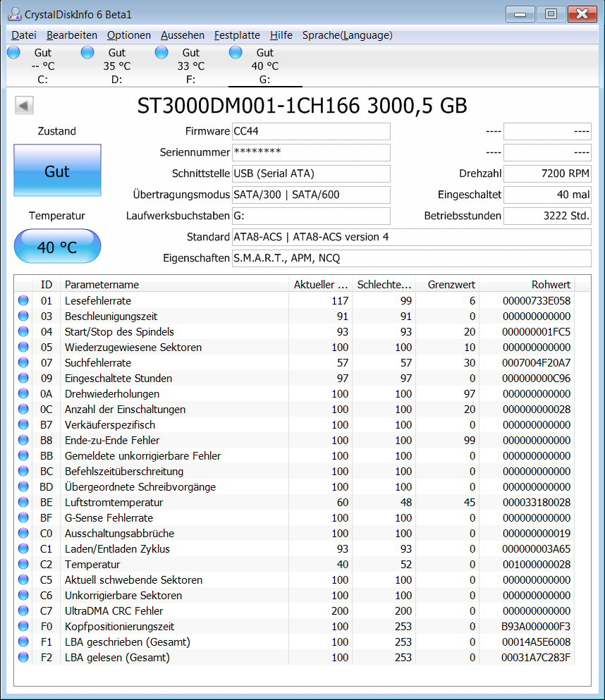
Task: Select the Unkorrigierbare Sektoren row
Action: (295, 596)
